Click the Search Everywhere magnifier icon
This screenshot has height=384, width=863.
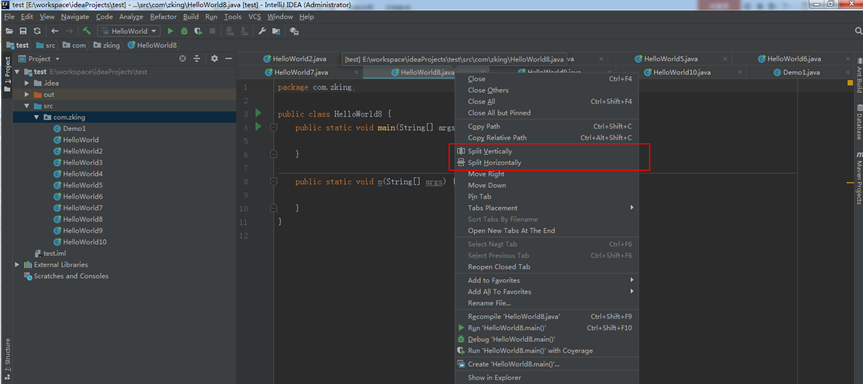(858, 31)
